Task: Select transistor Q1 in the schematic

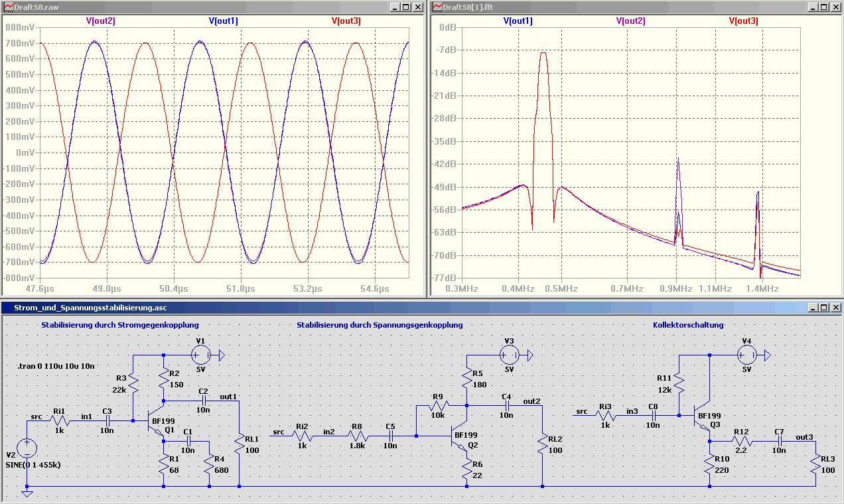Action: tap(159, 421)
